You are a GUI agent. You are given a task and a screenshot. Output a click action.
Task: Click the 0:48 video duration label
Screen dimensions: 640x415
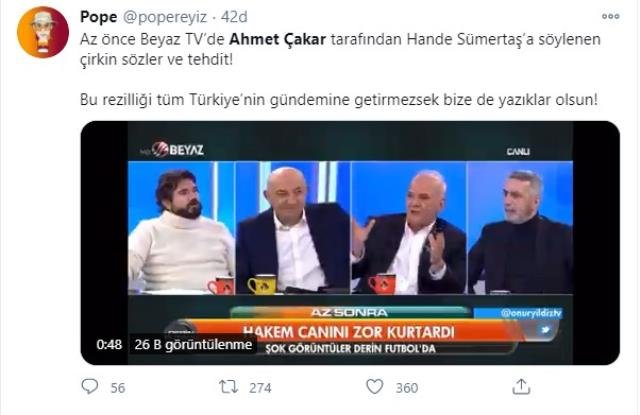click(109, 345)
